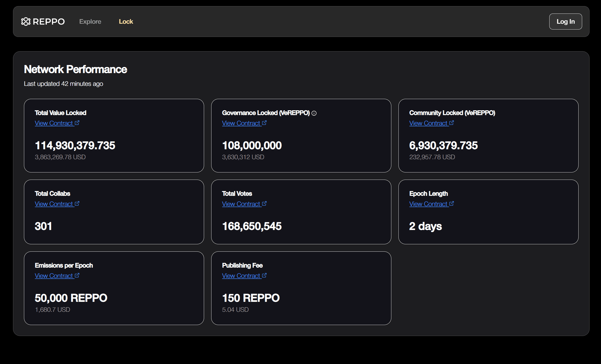Image resolution: width=601 pixels, height=364 pixels.
Task: Open View Contract link for Epoch Length
Action: pos(432,204)
